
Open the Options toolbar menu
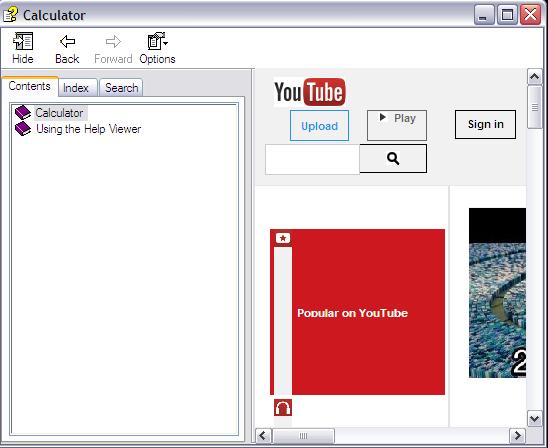point(157,48)
